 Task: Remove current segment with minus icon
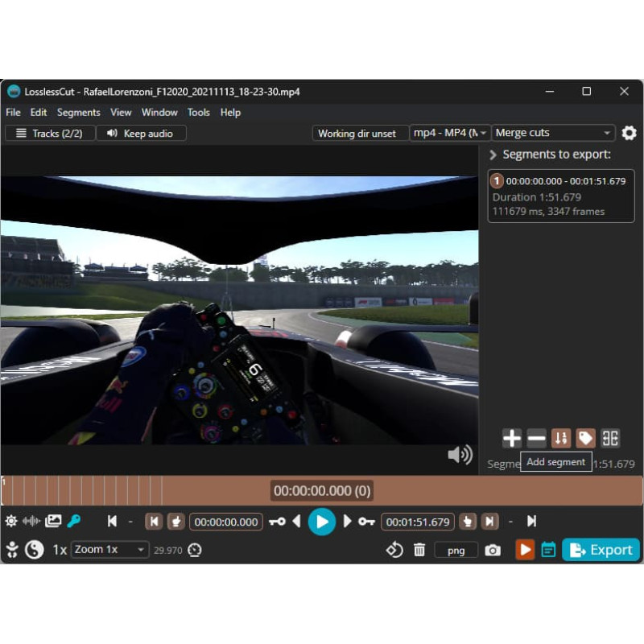536,438
